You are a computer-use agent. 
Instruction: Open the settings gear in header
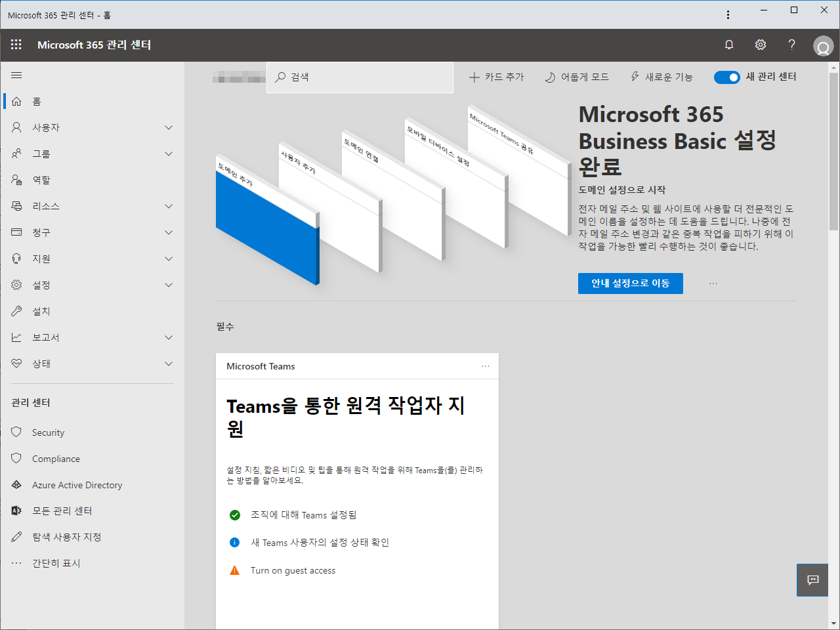[x=761, y=45]
